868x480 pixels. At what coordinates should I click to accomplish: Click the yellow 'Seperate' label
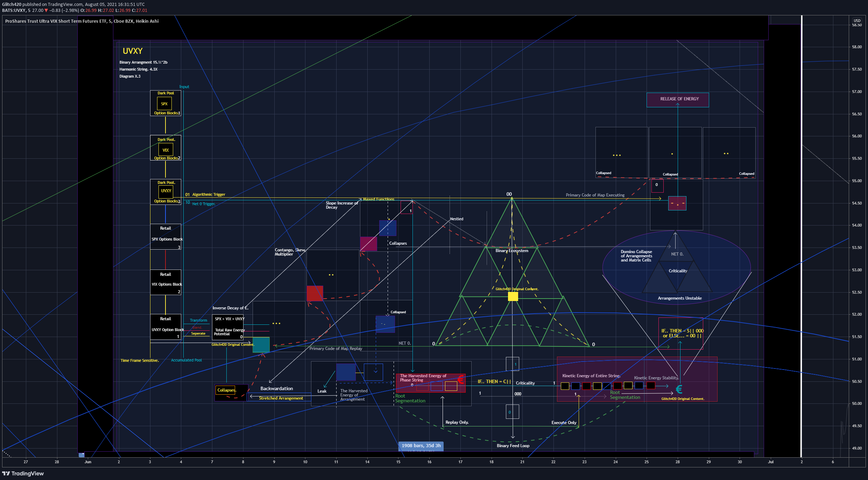tap(198, 334)
